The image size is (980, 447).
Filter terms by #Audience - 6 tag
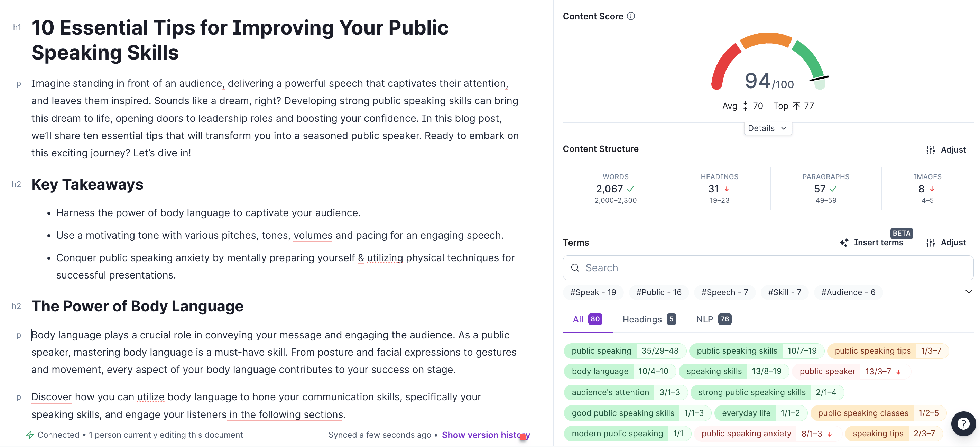(848, 292)
